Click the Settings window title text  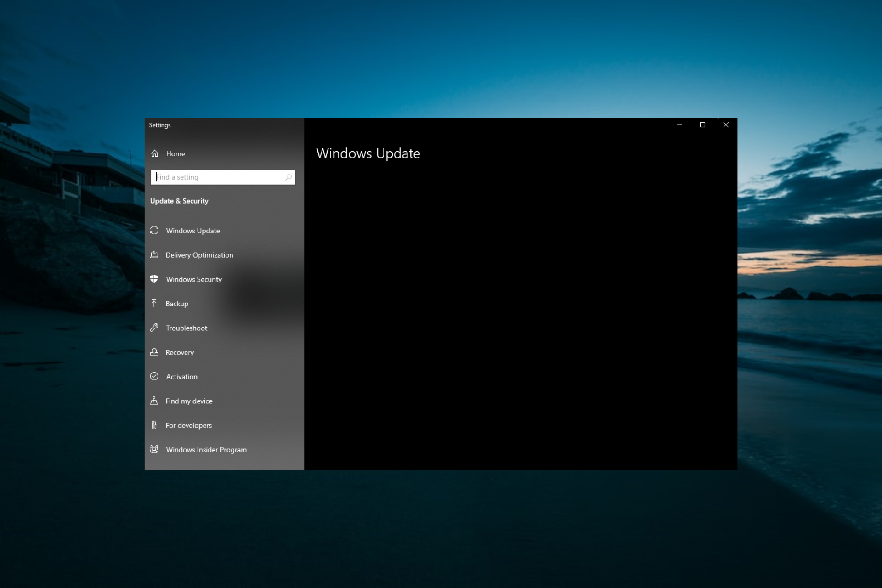click(160, 125)
